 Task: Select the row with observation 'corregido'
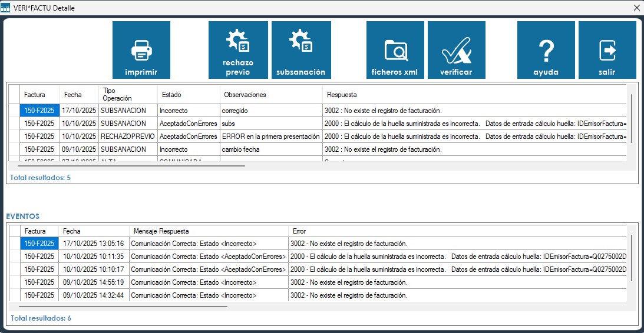(236, 110)
